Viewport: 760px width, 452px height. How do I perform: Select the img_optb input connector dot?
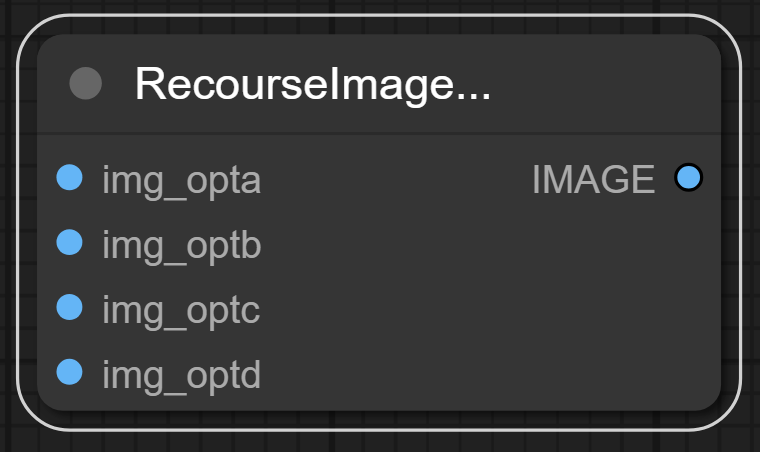point(69,243)
